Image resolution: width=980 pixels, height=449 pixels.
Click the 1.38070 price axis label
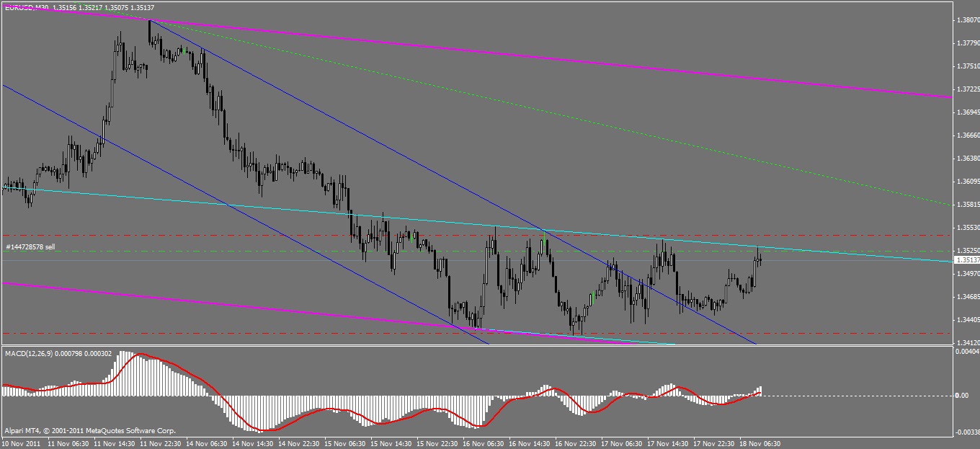tap(967, 20)
